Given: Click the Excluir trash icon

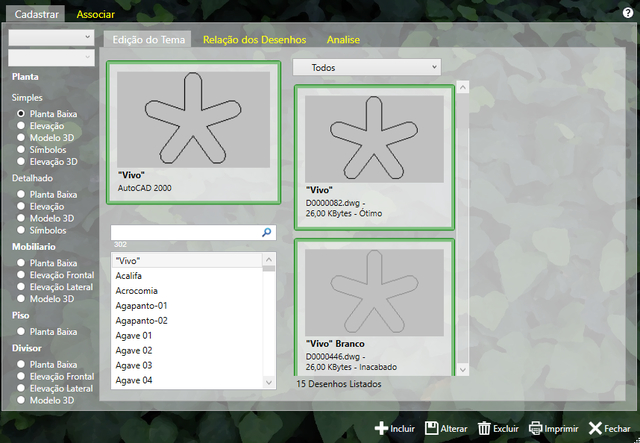Looking at the screenshot, I should coord(484,428).
